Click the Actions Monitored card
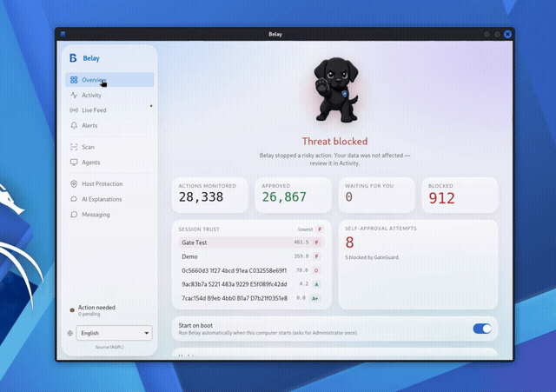This screenshot has height=392, width=556. coord(210,195)
